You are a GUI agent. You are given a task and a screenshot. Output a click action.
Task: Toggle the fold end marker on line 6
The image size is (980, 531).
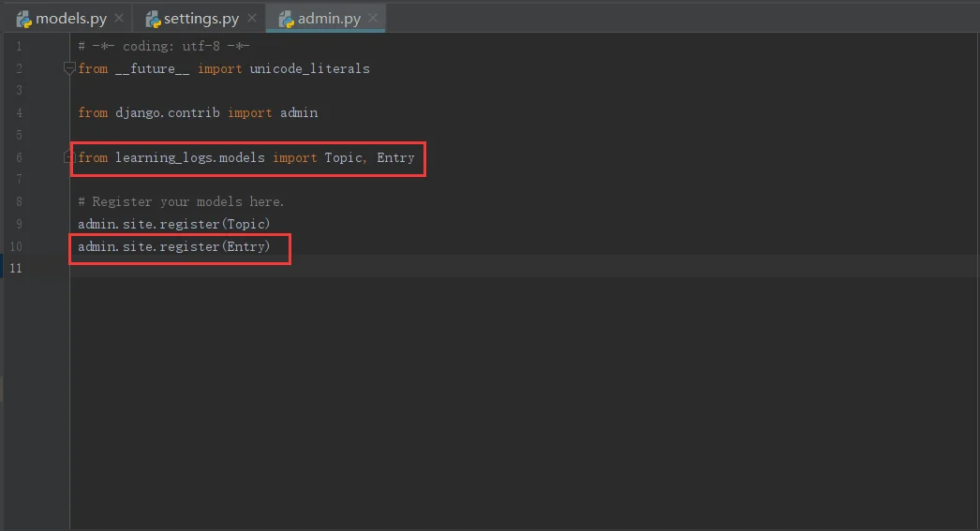click(68, 157)
